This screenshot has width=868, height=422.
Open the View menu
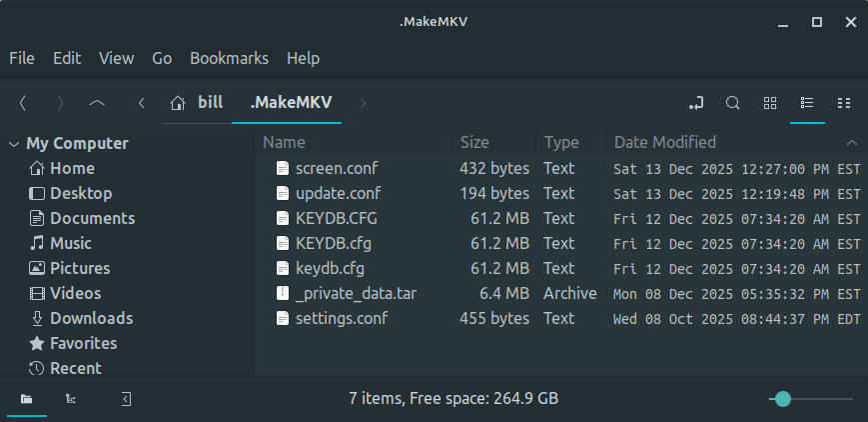point(116,58)
